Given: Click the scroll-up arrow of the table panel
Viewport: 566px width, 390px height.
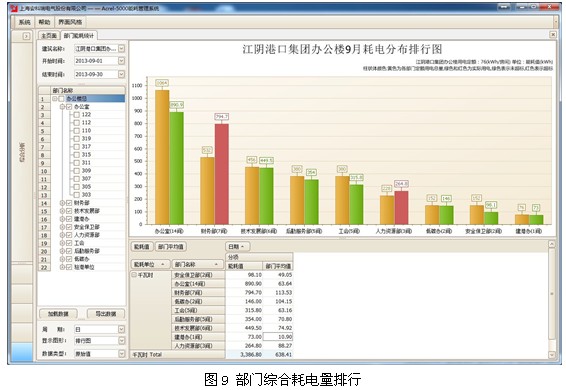Looking at the screenshot, I should 552,244.
